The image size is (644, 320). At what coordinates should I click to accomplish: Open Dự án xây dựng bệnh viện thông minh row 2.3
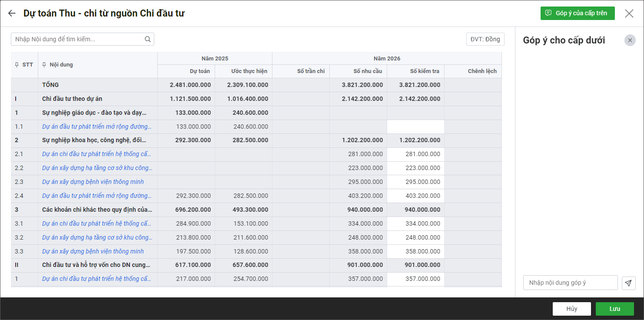point(93,182)
